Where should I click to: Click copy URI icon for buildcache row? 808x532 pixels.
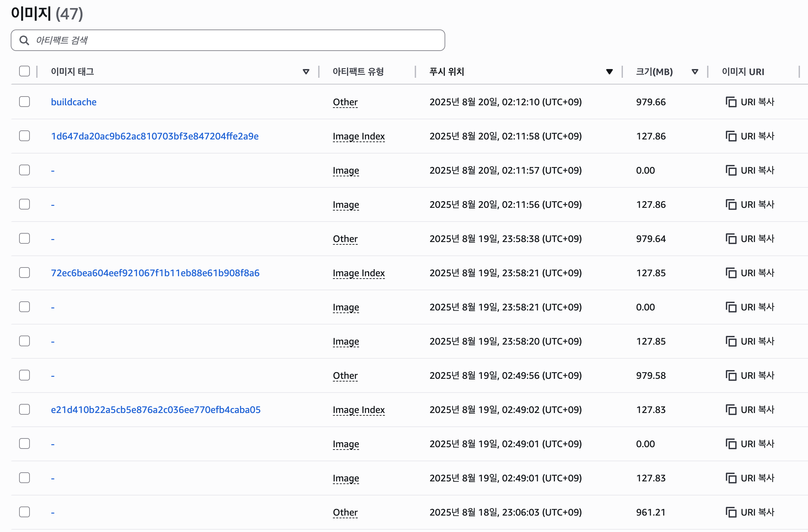(731, 102)
